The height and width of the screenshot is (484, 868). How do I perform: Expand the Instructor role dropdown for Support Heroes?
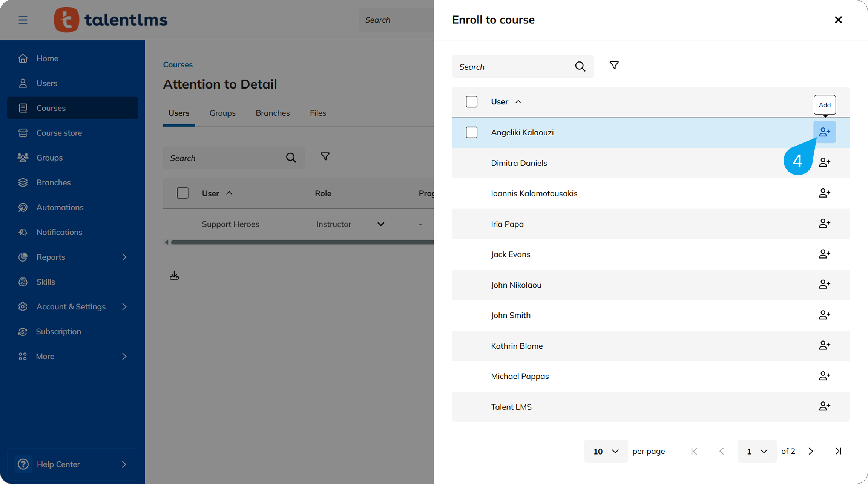click(x=380, y=224)
